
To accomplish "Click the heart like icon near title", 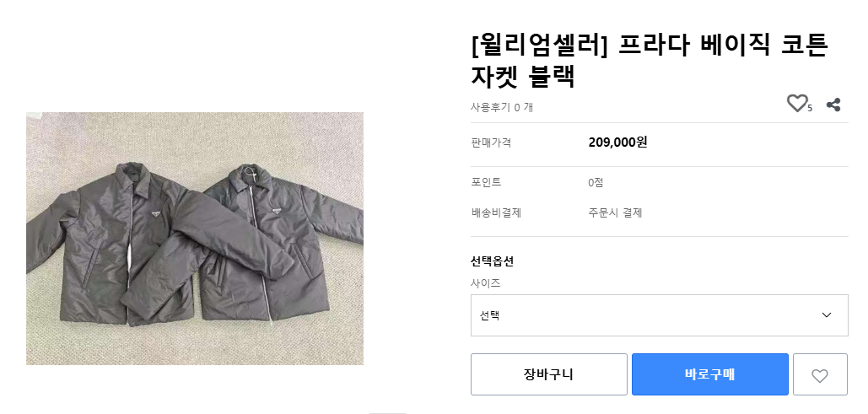I will [796, 104].
